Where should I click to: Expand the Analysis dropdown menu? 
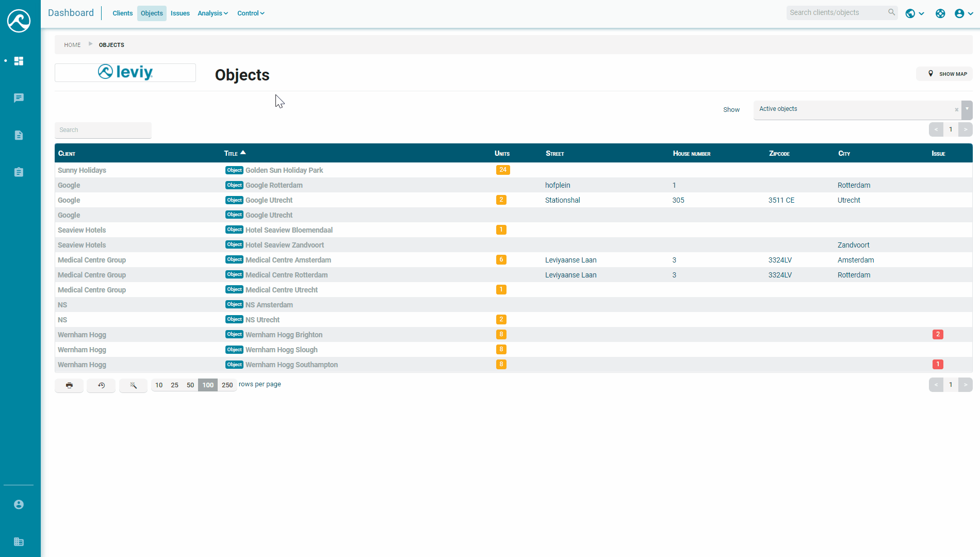[x=213, y=13]
